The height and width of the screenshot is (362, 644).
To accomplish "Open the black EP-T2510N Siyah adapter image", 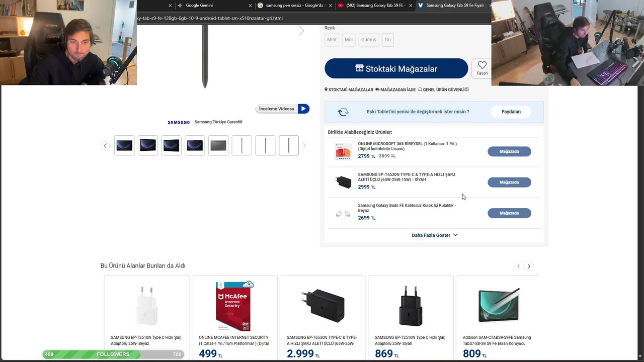I will pyautogui.click(x=411, y=306).
